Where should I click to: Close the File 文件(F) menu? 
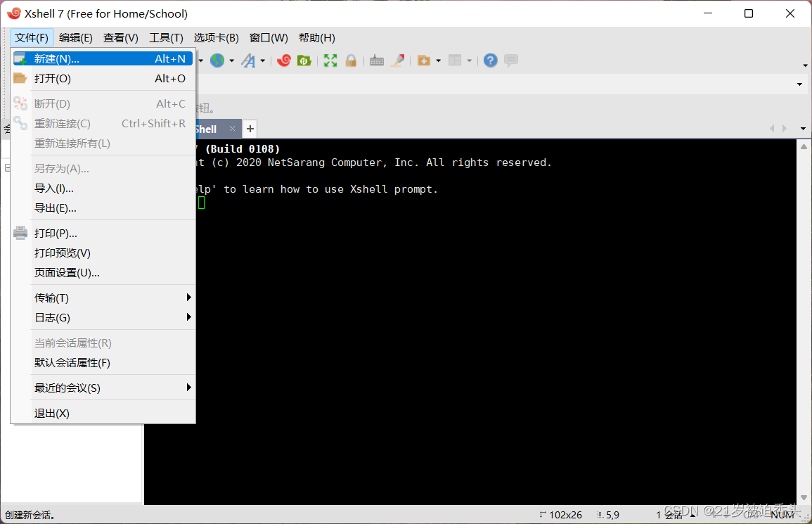point(32,38)
